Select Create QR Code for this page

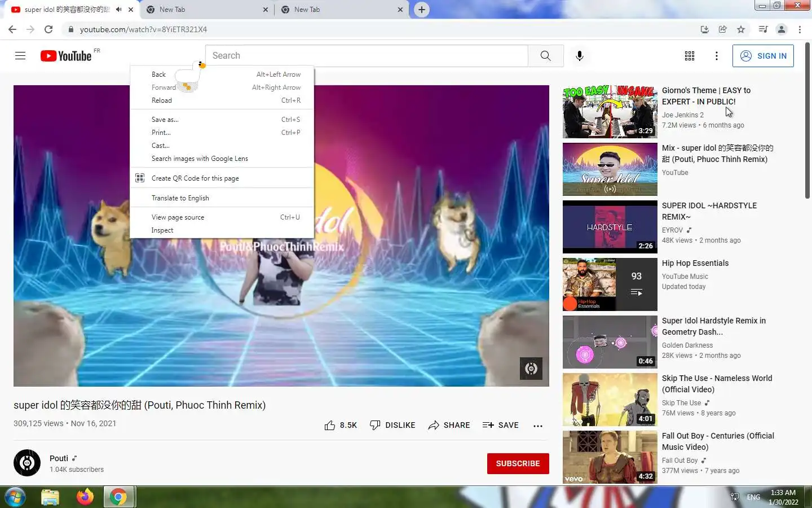point(222,178)
